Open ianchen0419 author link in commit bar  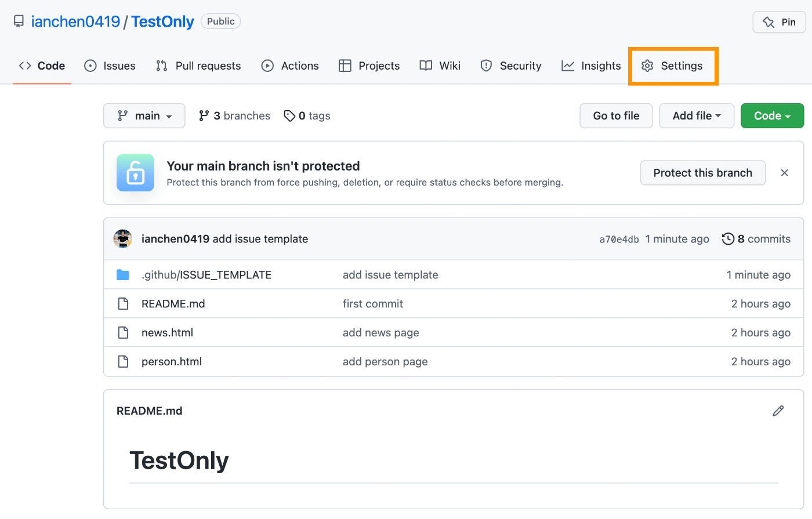pyautogui.click(x=175, y=239)
